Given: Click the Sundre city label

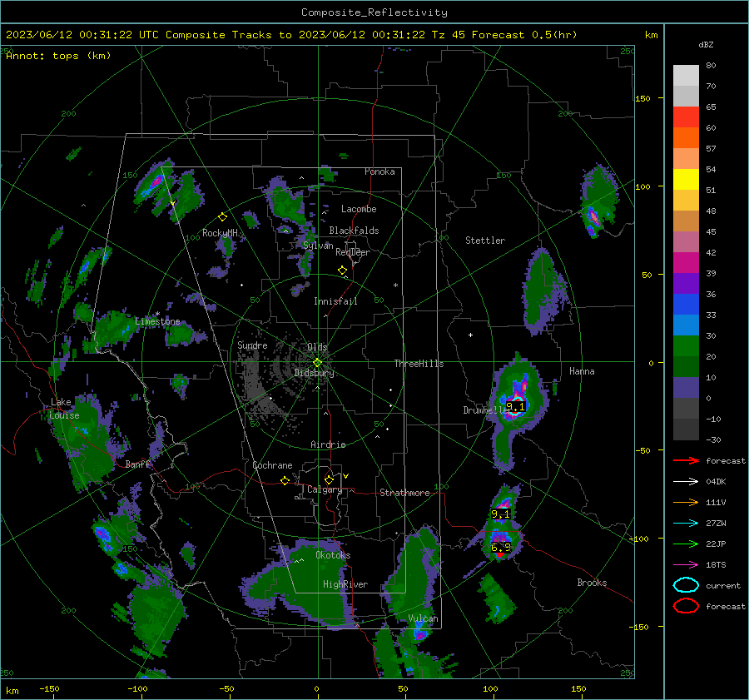Looking at the screenshot, I should point(252,345).
